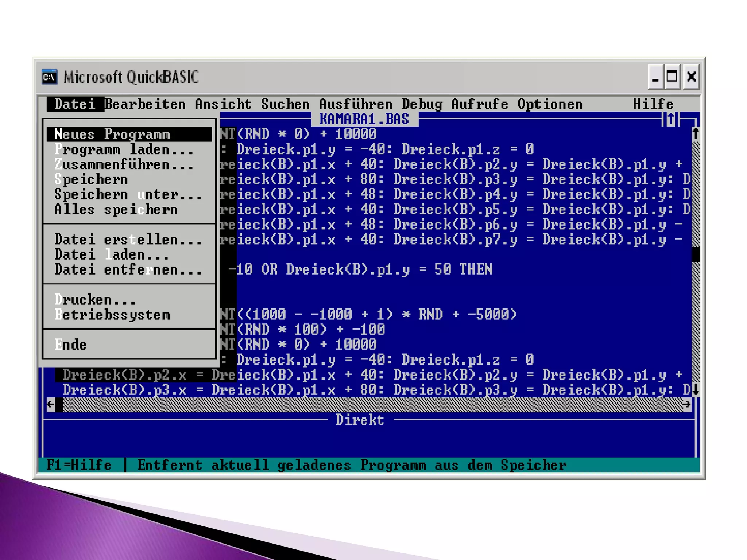Image resolution: width=747 pixels, height=560 pixels.
Task: Click the console icon in the title bar
Action: (x=49, y=77)
